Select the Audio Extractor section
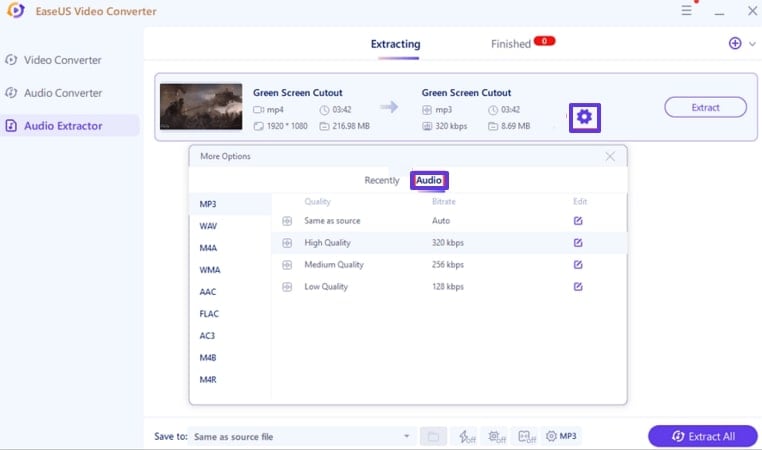 click(69, 125)
